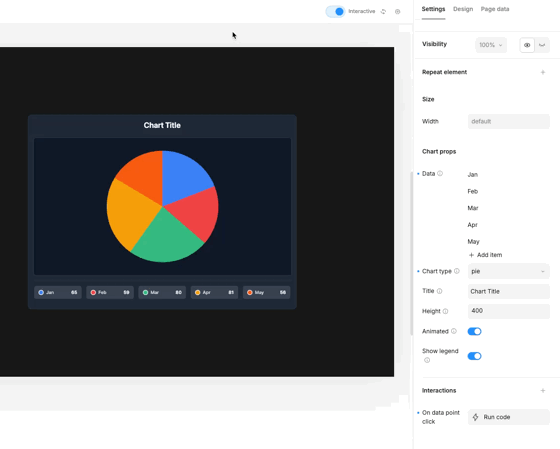The image size is (560, 449).
Task: Click the hidden-eye icon in Visibility row
Action: [x=542, y=45]
